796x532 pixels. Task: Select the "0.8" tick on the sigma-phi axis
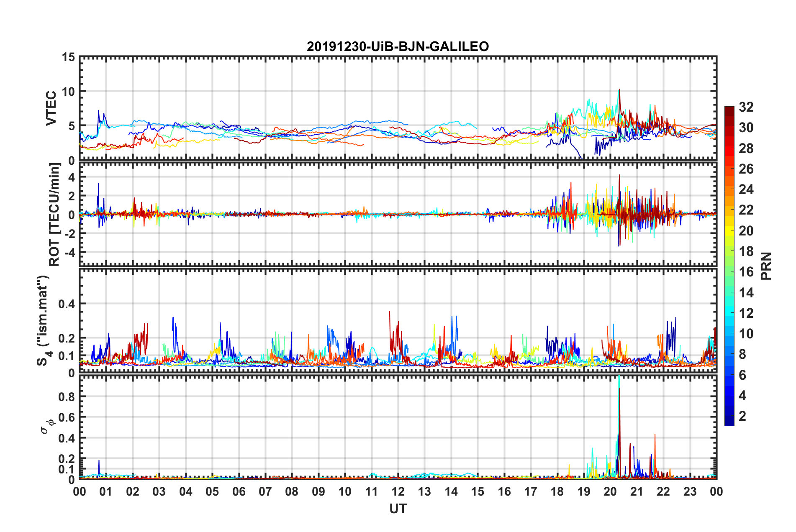click(x=66, y=396)
